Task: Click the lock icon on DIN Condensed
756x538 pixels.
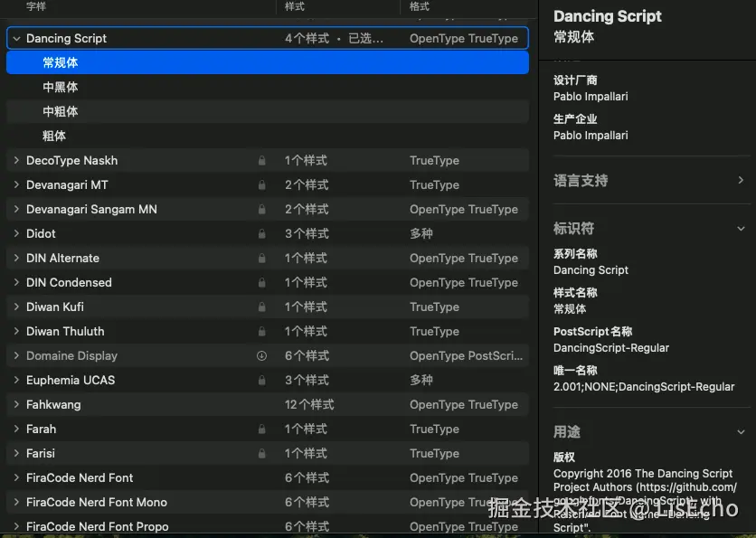Action: point(262,282)
